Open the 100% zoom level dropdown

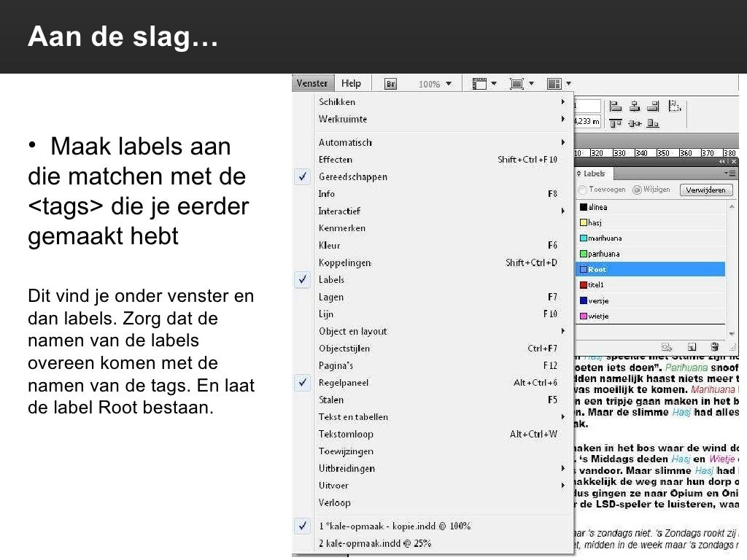435,85
